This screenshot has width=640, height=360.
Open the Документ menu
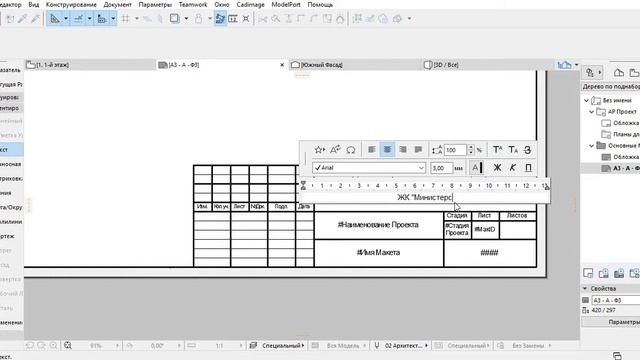pyautogui.click(x=118, y=4)
